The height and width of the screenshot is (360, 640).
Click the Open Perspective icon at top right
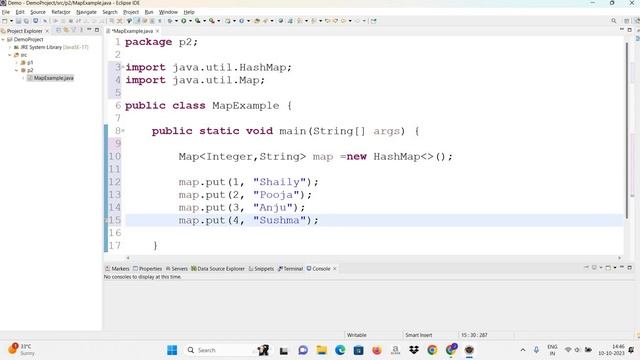point(627,21)
